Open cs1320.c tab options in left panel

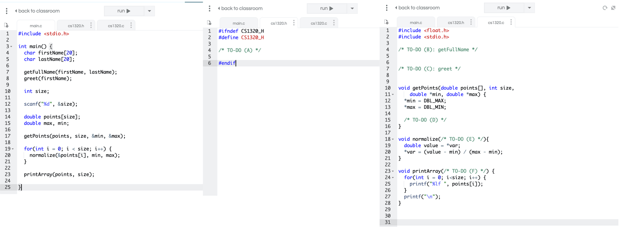click(131, 25)
